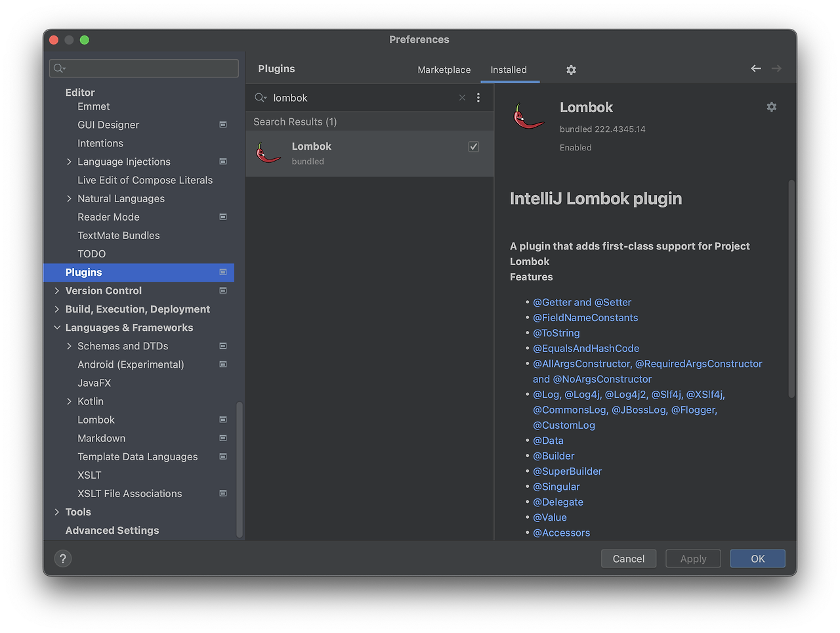840x633 pixels.
Task: Clear the lombok search text
Action: click(x=462, y=98)
